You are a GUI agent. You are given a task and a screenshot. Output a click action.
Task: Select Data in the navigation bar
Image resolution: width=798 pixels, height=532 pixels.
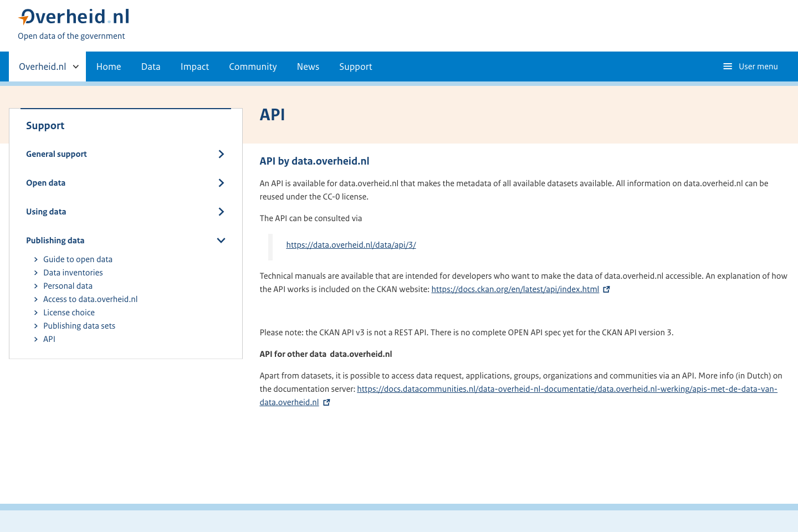151,66
